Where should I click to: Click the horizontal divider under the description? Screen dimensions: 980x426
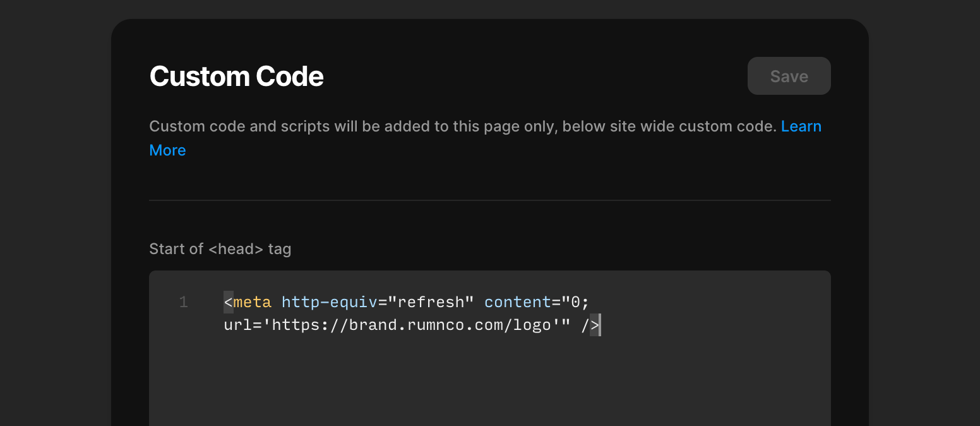click(490, 200)
